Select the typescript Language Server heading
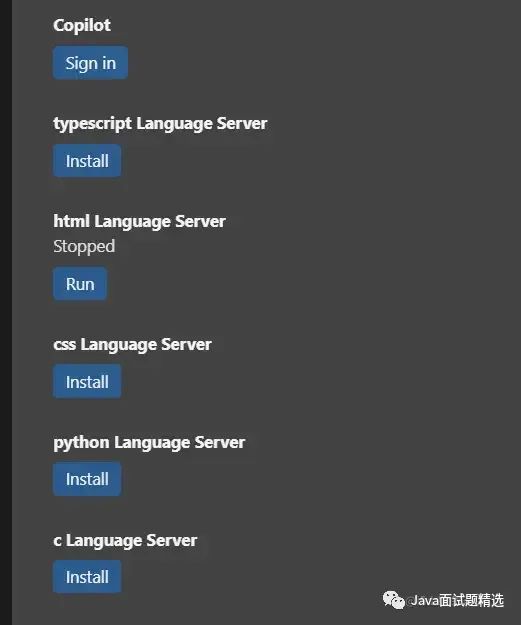 160,124
